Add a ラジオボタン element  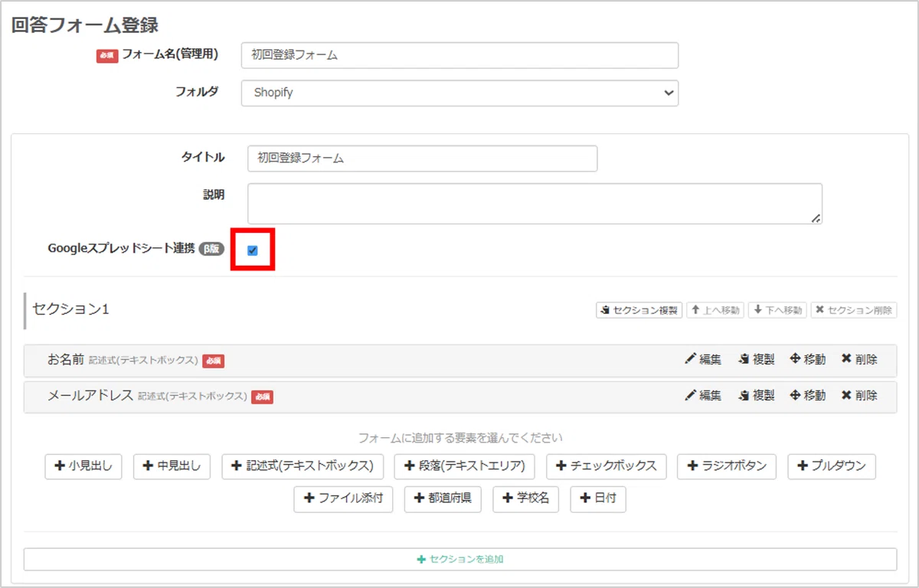tap(727, 466)
